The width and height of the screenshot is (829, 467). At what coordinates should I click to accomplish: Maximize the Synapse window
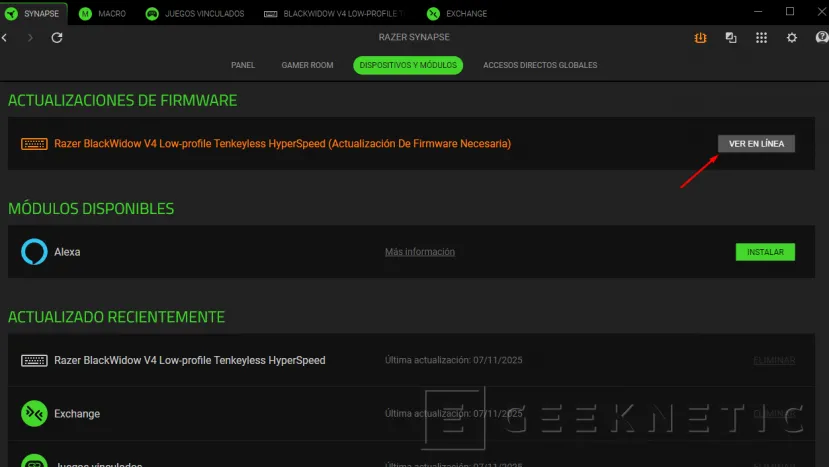coord(790,12)
